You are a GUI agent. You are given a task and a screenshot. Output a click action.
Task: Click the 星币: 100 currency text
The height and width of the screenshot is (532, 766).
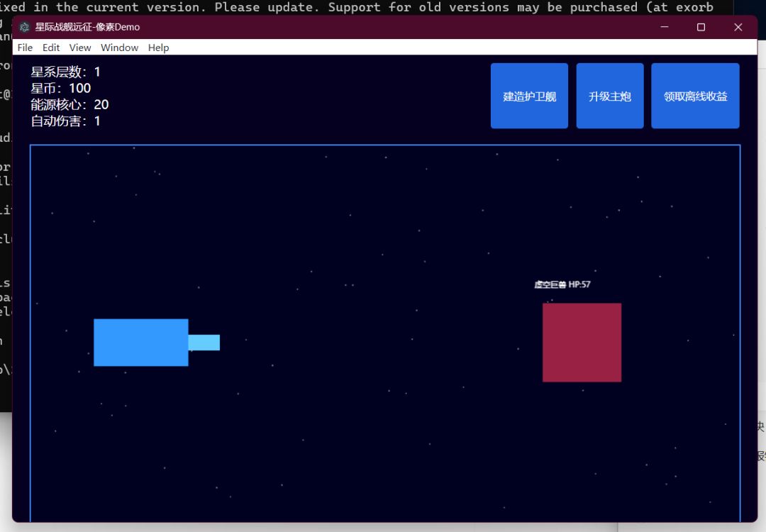click(x=60, y=89)
